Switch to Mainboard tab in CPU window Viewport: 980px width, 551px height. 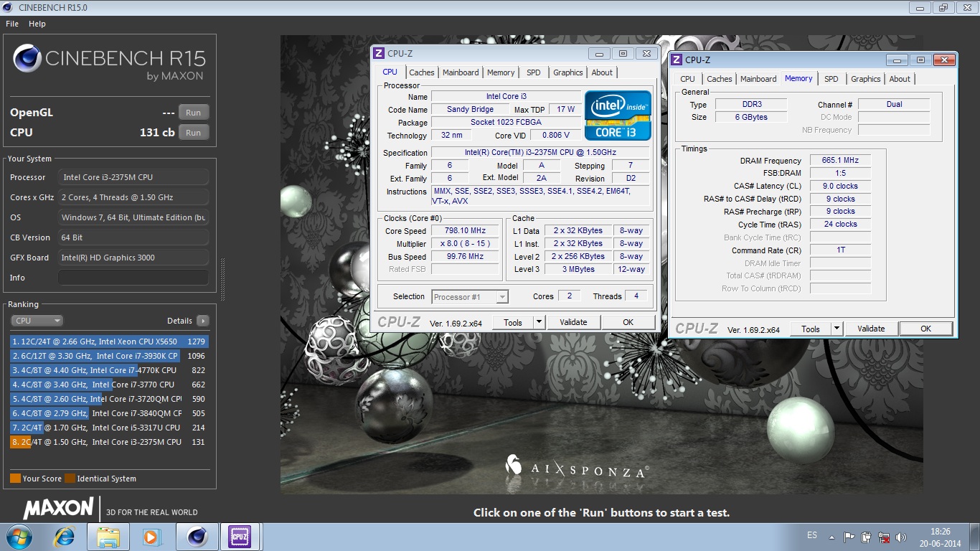(x=461, y=72)
